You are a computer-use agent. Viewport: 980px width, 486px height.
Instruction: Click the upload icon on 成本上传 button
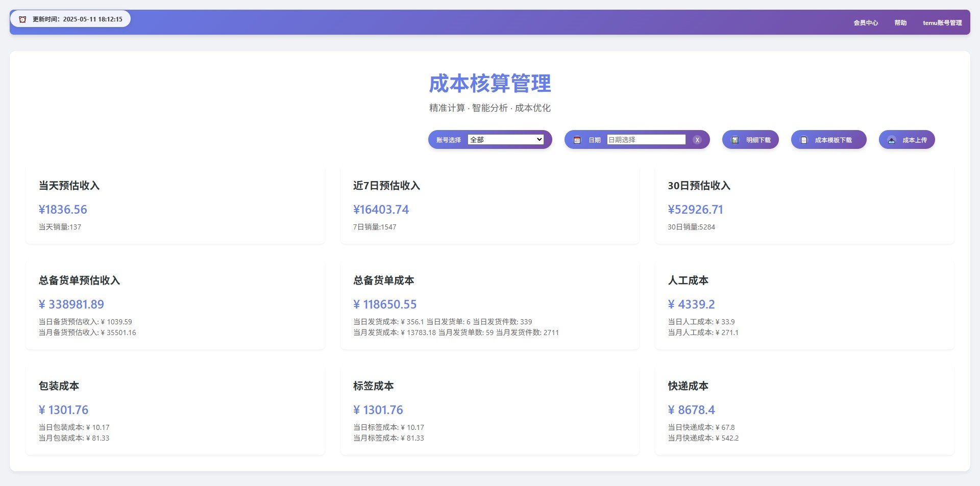[891, 140]
